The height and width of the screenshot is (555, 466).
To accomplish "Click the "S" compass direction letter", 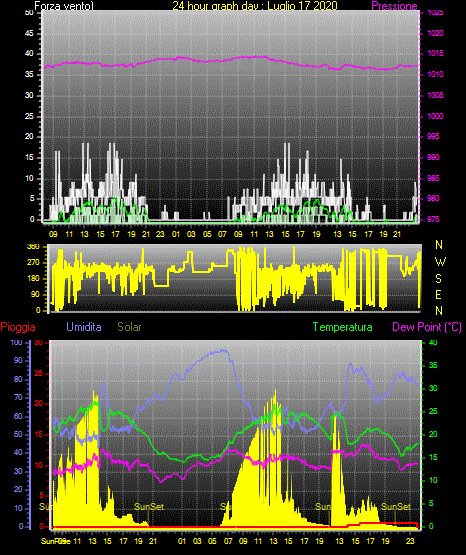I will point(438,279).
